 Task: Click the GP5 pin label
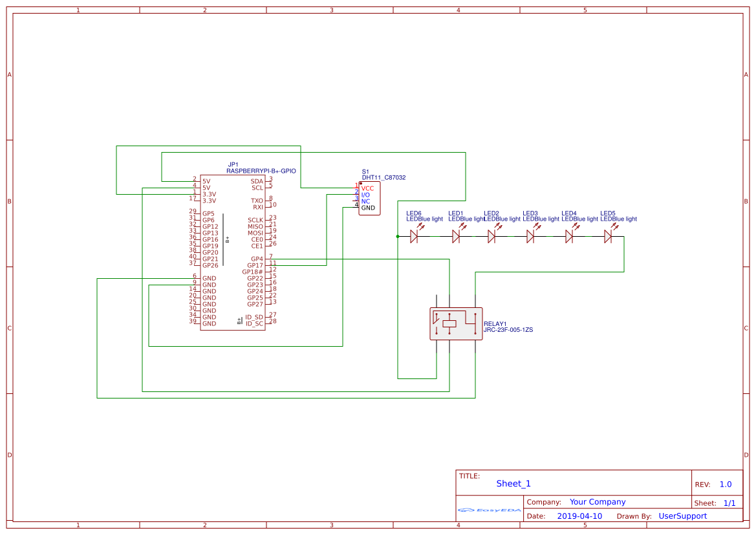point(208,213)
